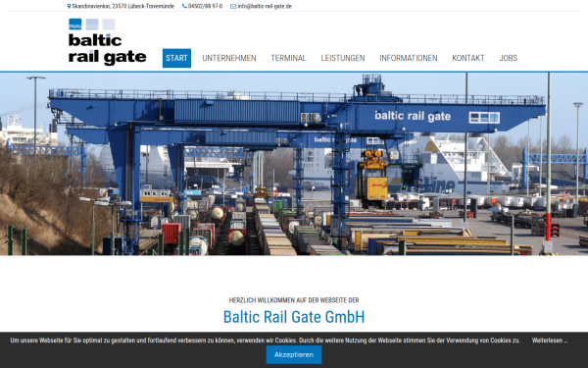Click the Baltic Rail Gate GmbH heading
Viewport: 588px width, 368px height.
[x=294, y=317]
